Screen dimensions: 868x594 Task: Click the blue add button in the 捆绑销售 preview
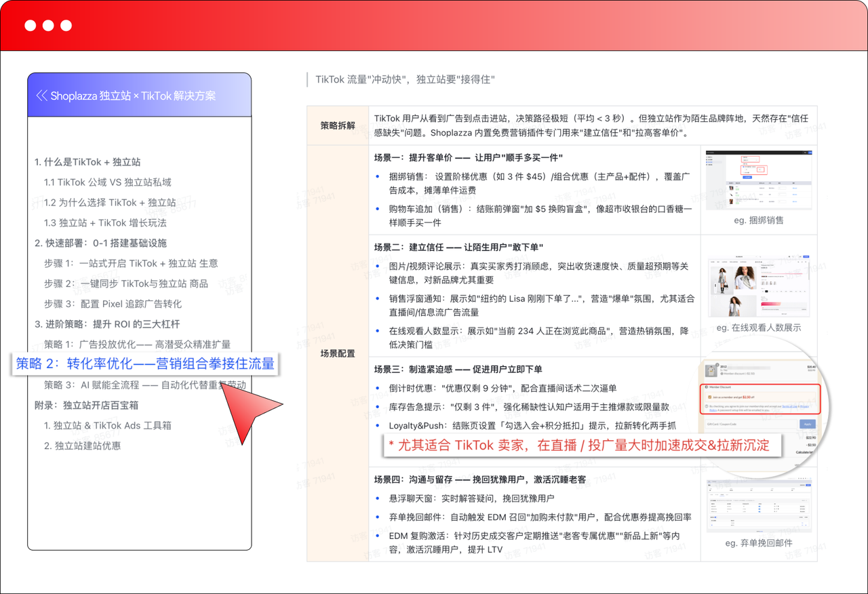coord(747,177)
